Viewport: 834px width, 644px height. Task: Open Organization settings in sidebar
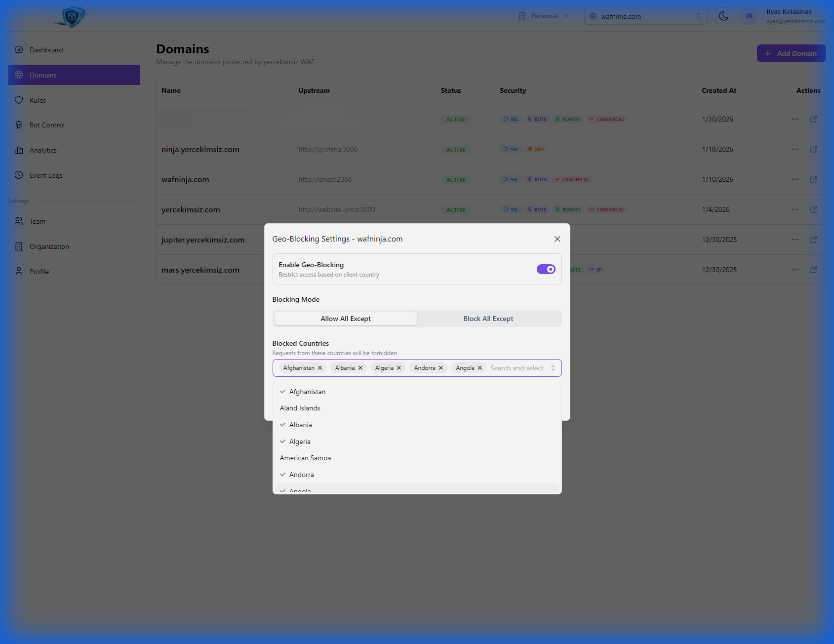click(74, 246)
